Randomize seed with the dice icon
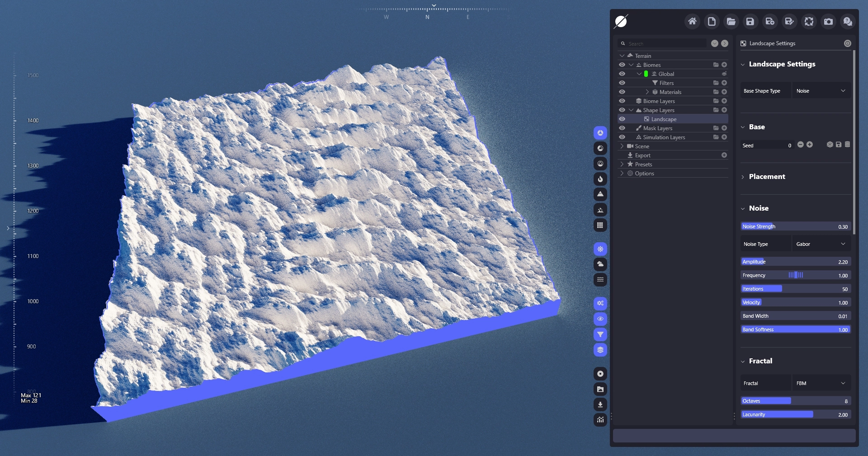 point(830,145)
